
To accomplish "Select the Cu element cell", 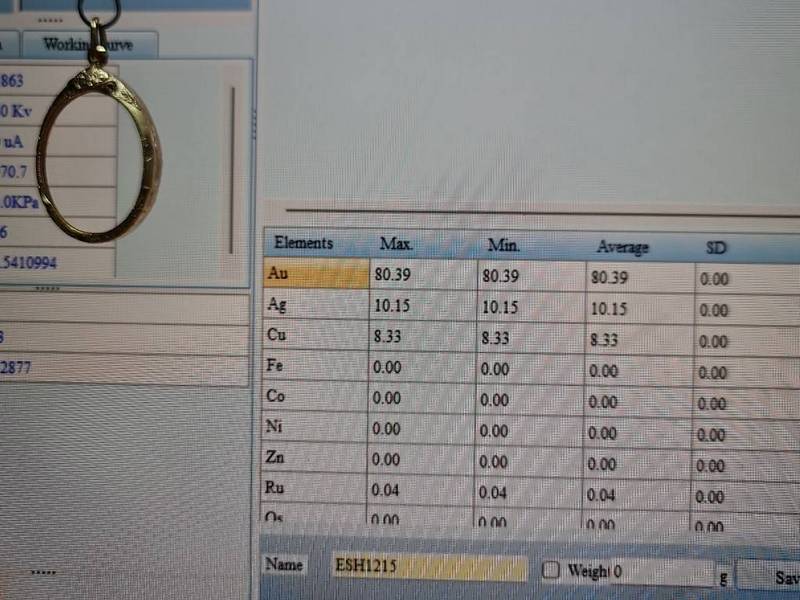I will [315, 337].
